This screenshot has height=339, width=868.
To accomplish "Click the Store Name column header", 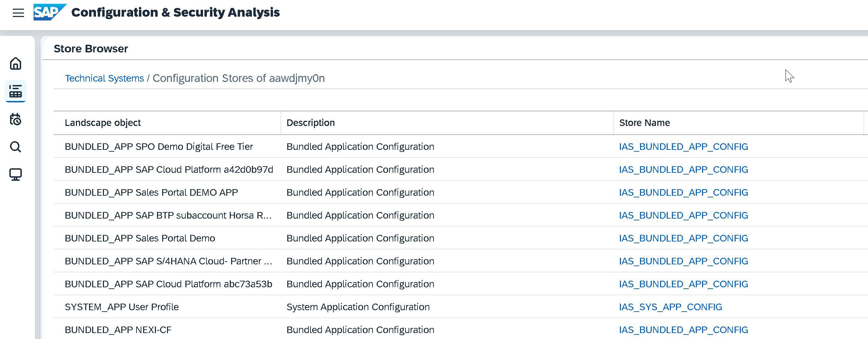I will tap(738, 123).
